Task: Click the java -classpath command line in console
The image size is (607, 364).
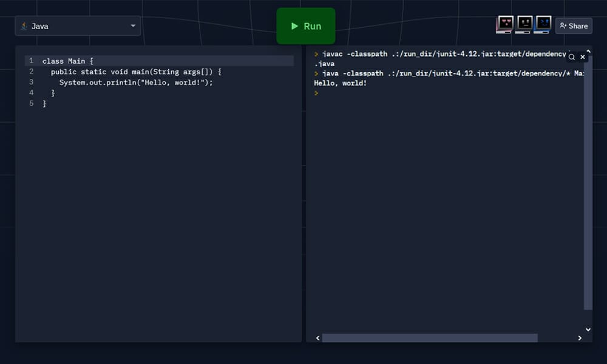Action: [x=449, y=73]
